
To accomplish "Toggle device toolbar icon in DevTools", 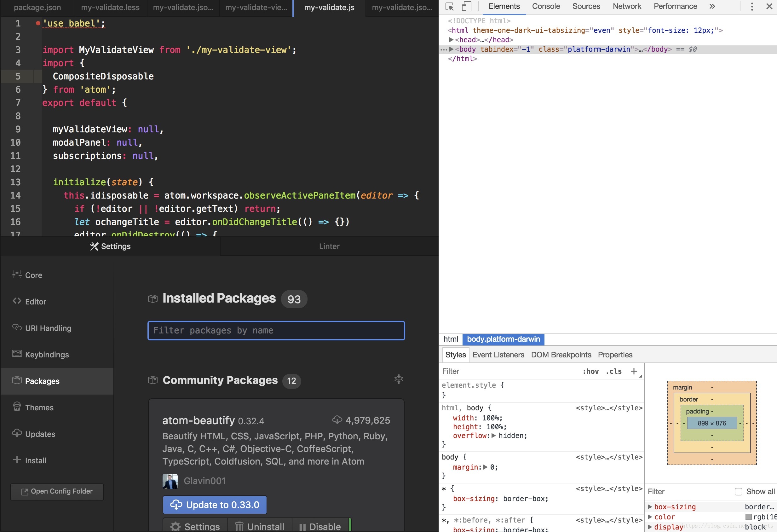I will coord(466,6).
